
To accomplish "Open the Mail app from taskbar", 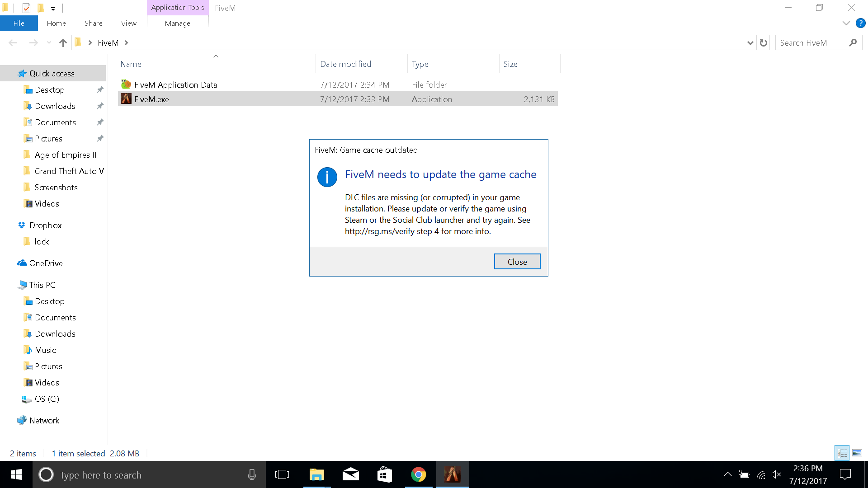I will point(350,474).
